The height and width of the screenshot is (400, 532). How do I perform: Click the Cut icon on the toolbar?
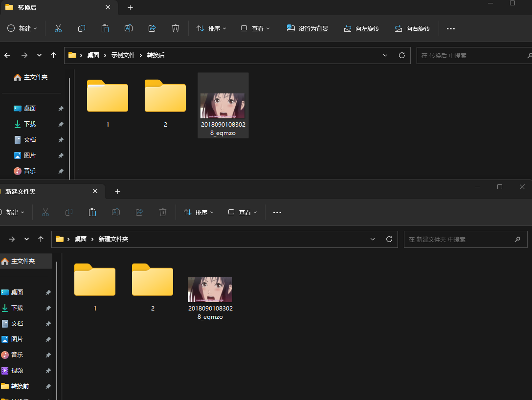coord(58,28)
